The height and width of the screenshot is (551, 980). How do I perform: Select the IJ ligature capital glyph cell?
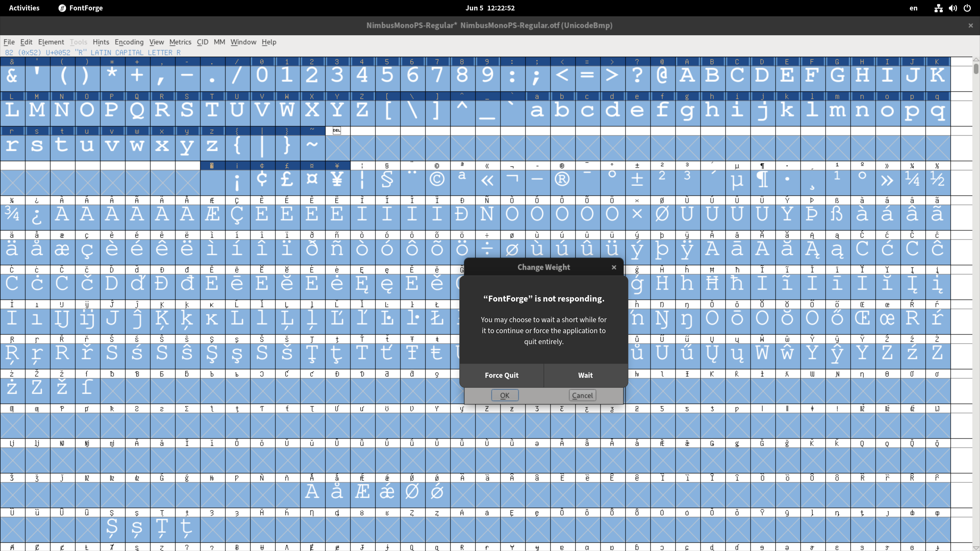[62, 318]
